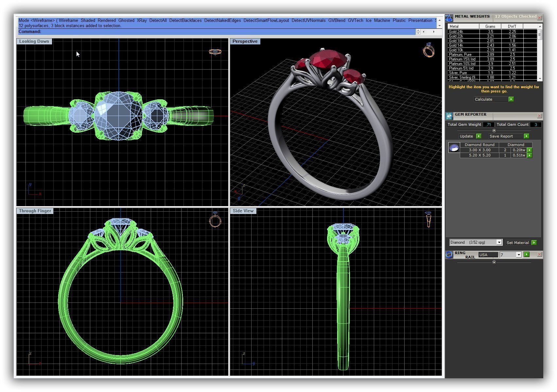The height and width of the screenshot is (392, 557).
Task: Click green arrow beside Set Material
Action: point(534,243)
